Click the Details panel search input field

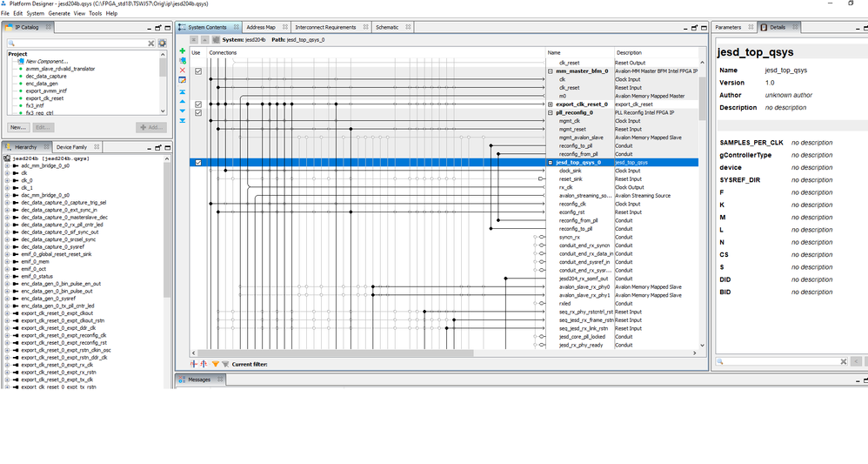click(x=783, y=361)
